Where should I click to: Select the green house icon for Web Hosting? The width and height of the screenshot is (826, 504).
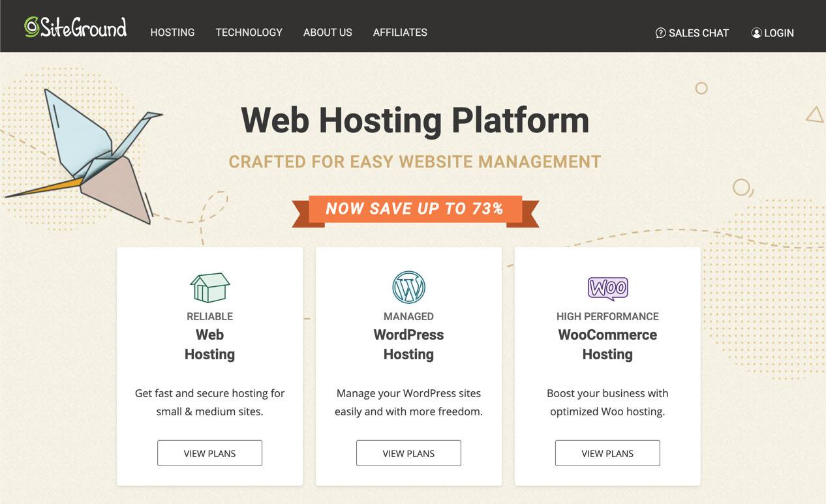(x=209, y=287)
